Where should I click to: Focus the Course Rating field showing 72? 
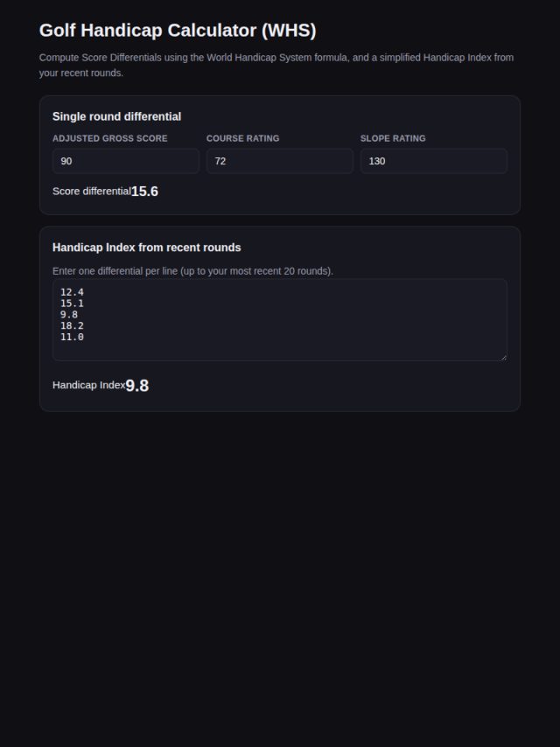click(280, 161)
